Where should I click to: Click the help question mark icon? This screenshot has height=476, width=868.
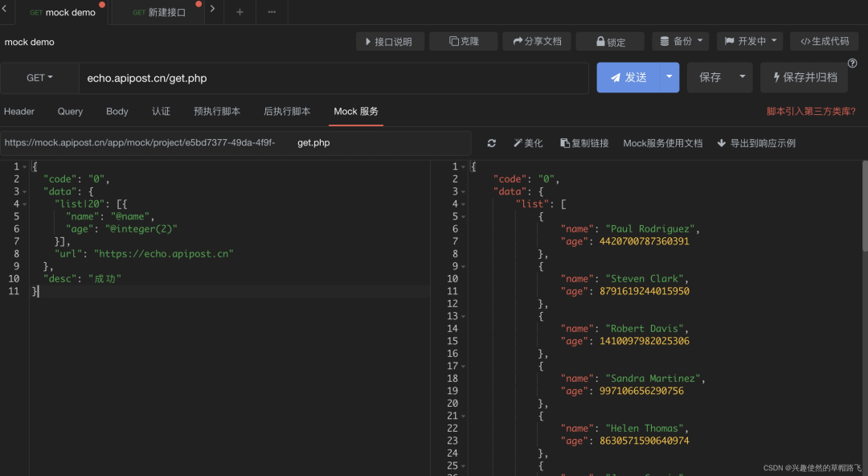pyautogui.click(x=852, y=64)
